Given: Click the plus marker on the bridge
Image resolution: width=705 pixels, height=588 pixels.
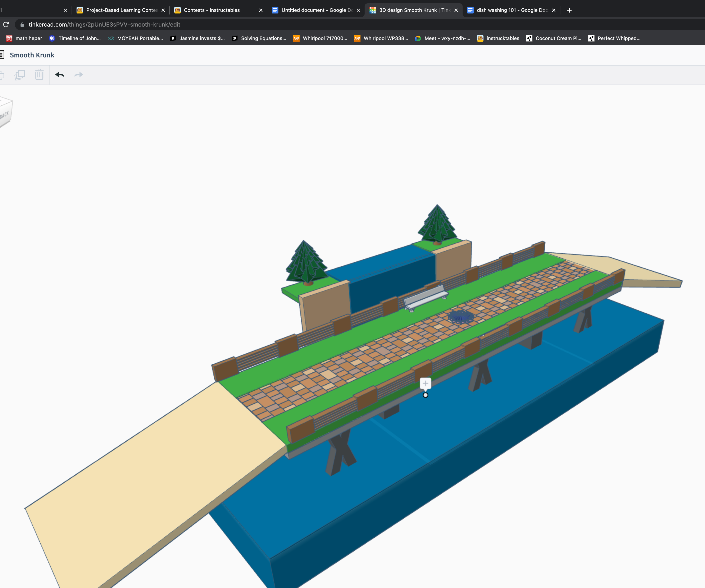Looking at the screenshot, I should coord(425,383).
